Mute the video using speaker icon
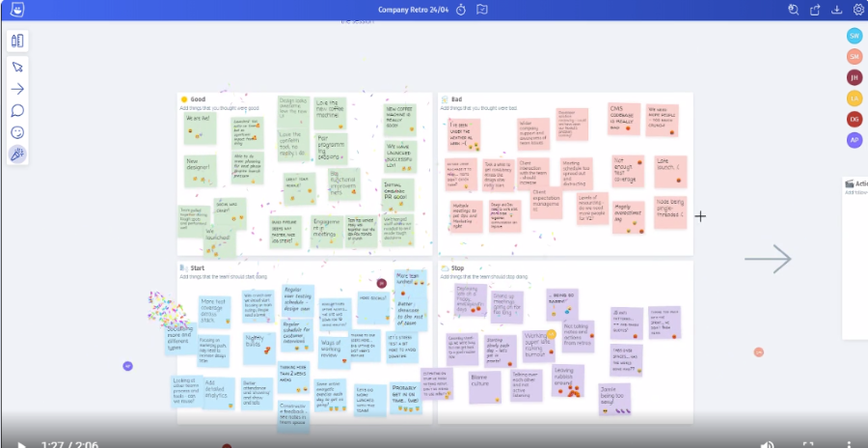Image resolution: width=868 pixels, height=448 pixels. (768, 445)
